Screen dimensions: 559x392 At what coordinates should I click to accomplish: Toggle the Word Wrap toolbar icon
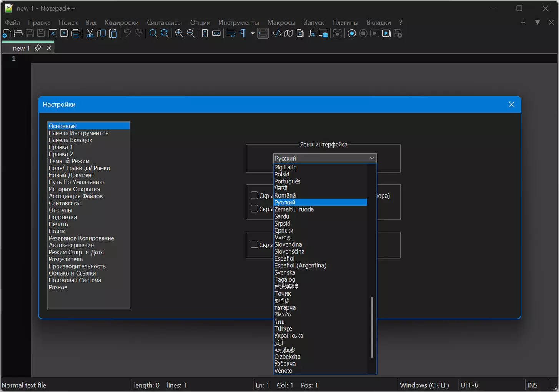coord(231,33)
